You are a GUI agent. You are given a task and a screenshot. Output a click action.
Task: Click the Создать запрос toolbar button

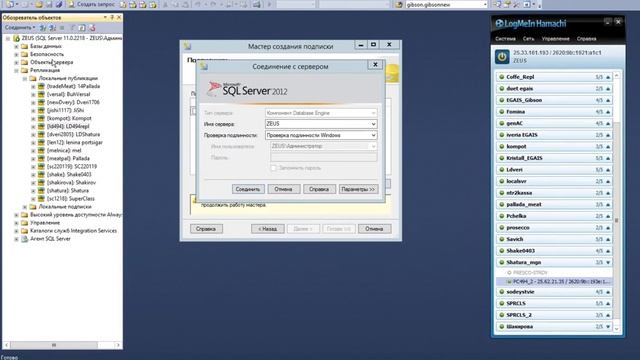coord(91,4)
